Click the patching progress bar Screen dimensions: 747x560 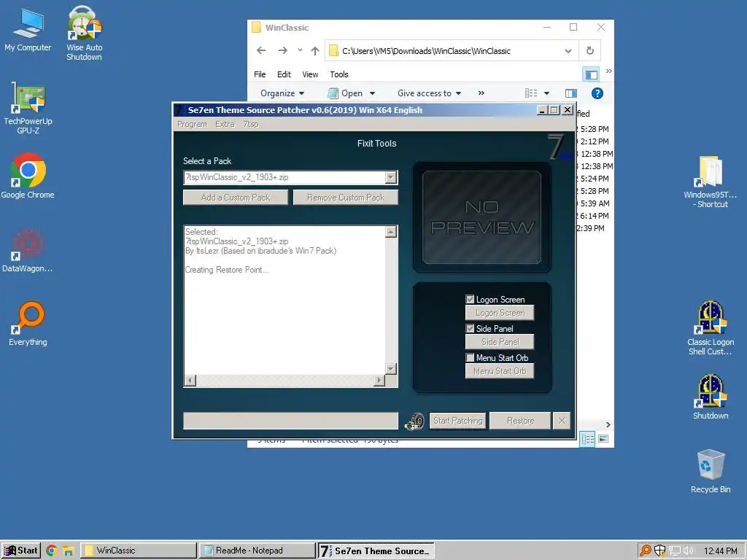coord(290,421)
